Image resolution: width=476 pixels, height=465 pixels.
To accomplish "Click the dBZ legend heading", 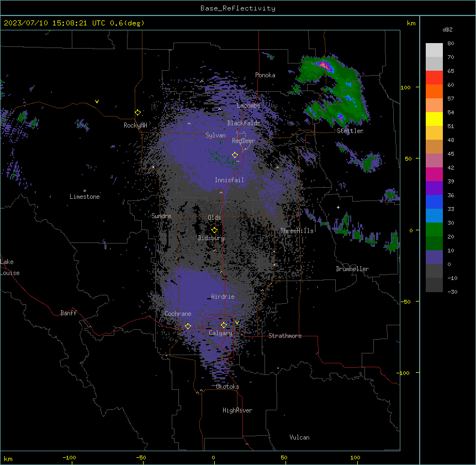I will point(447,30).
